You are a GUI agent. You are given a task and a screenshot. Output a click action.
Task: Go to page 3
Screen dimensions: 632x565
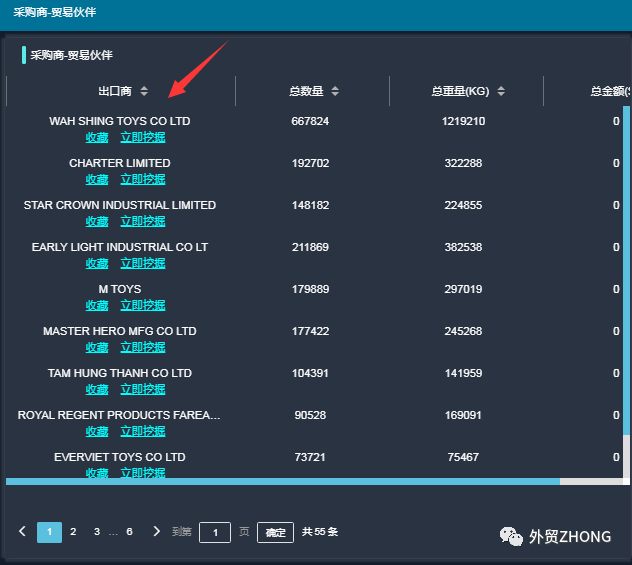[97, 532]
